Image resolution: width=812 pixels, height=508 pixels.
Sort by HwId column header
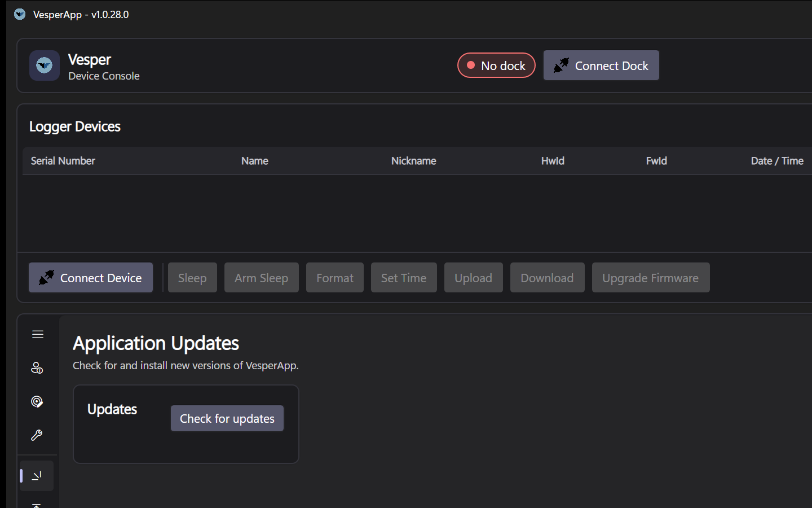[x=553, y=161]
